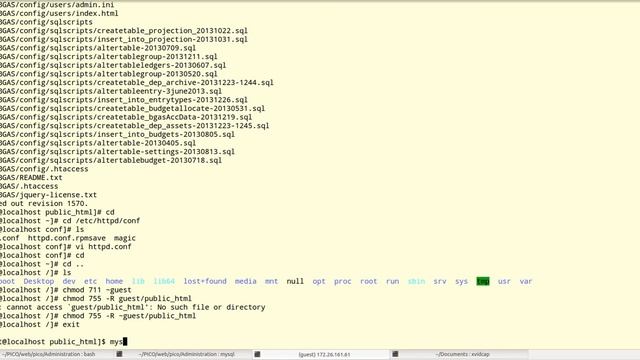Click the createtable_bgasAccData-20131219.sql line
Image resolution: width=640 pixels, height=360 pixels.
click(126, 117)
